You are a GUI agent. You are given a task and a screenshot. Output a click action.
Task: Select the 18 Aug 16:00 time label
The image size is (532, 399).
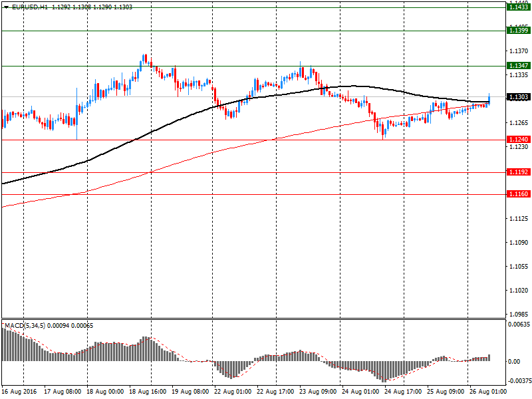point(148,392)
